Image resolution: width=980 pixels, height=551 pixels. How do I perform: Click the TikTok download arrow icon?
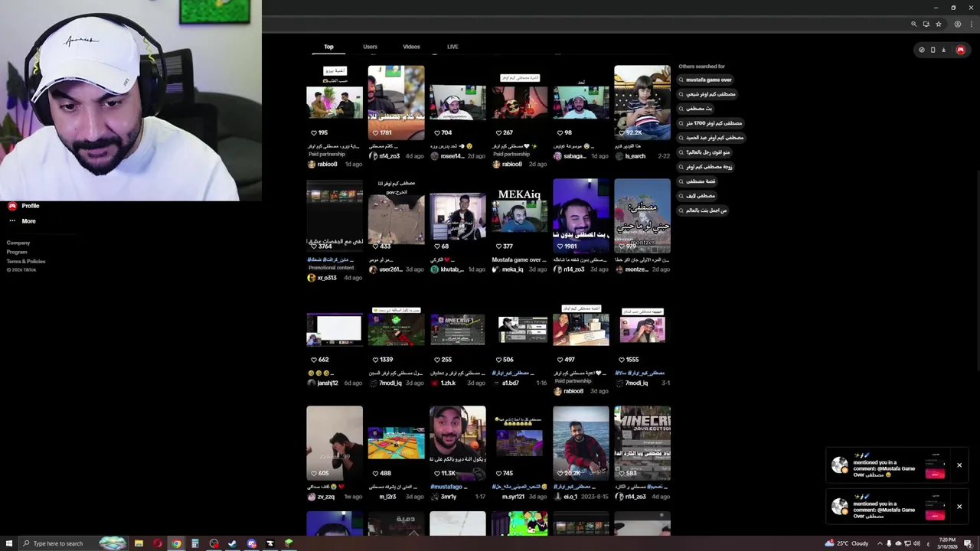943,50
